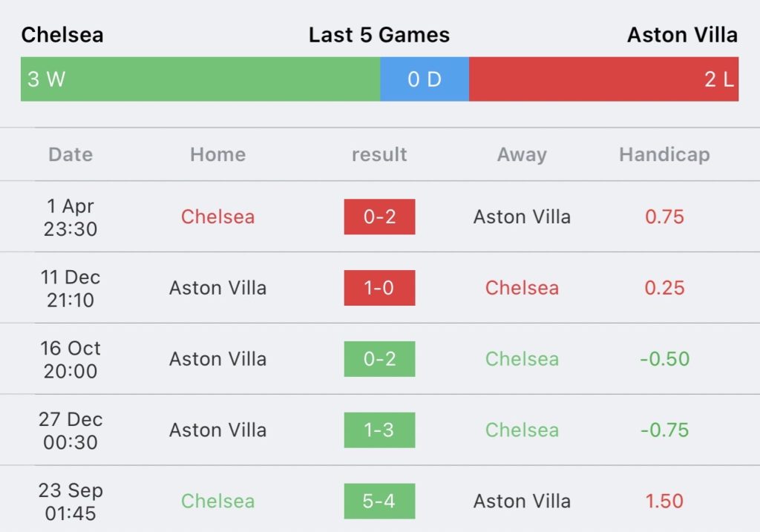
Task: Click red Chelsea home team on 1 Apr
Action: pyautogui.click(x=217, y=217)
